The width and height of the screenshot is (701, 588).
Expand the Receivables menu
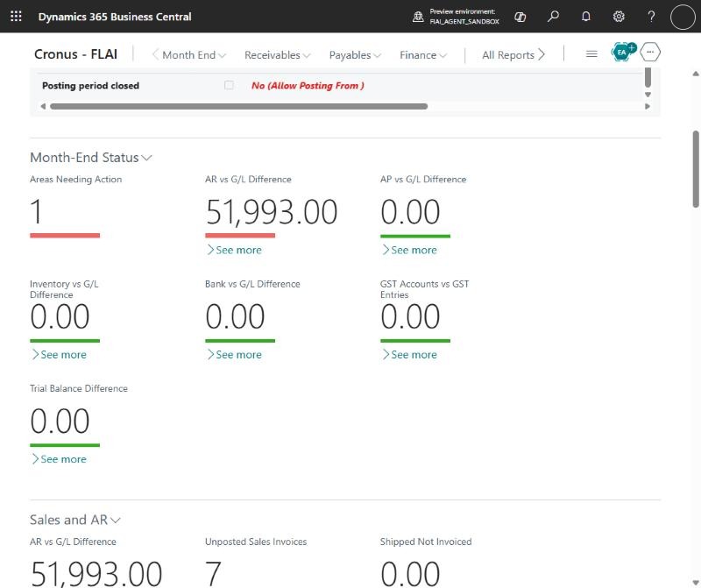coord(277,55)
